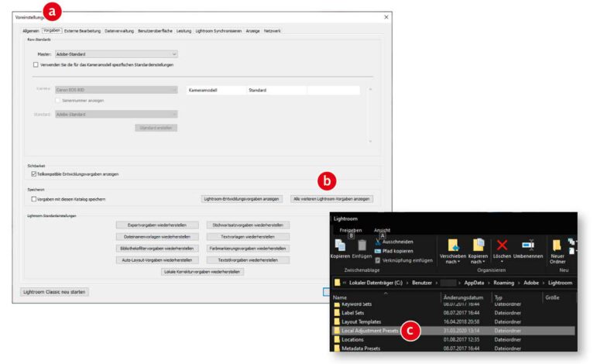Toggle camera-model specific Standardeinstellungen checkbox
The image size is (604, 364).
(36, 65)
